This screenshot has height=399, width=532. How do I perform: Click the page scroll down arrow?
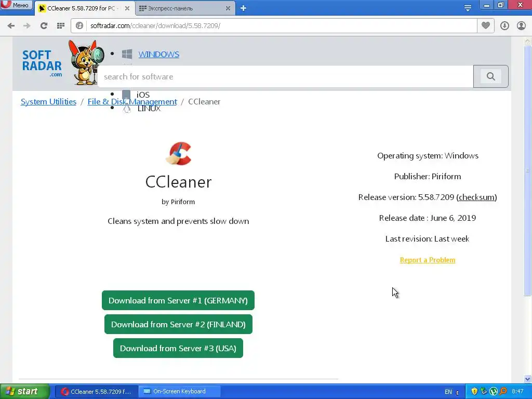[528, 379]
